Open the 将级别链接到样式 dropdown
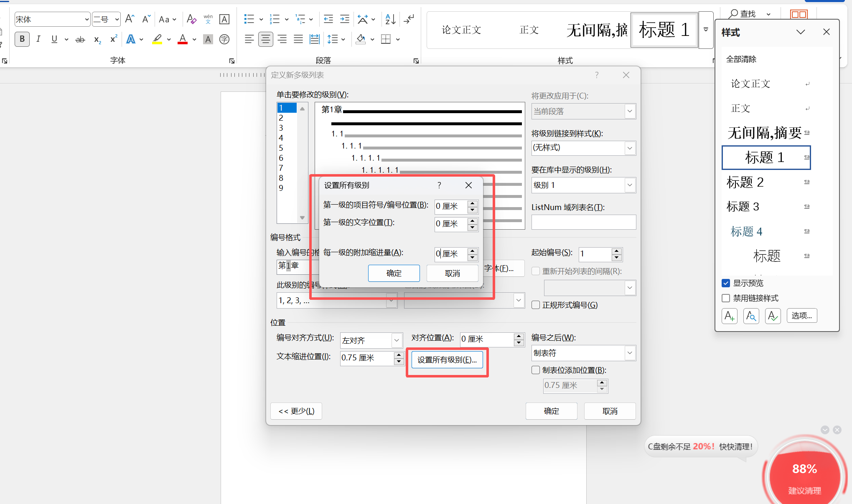 coord(629,148)
